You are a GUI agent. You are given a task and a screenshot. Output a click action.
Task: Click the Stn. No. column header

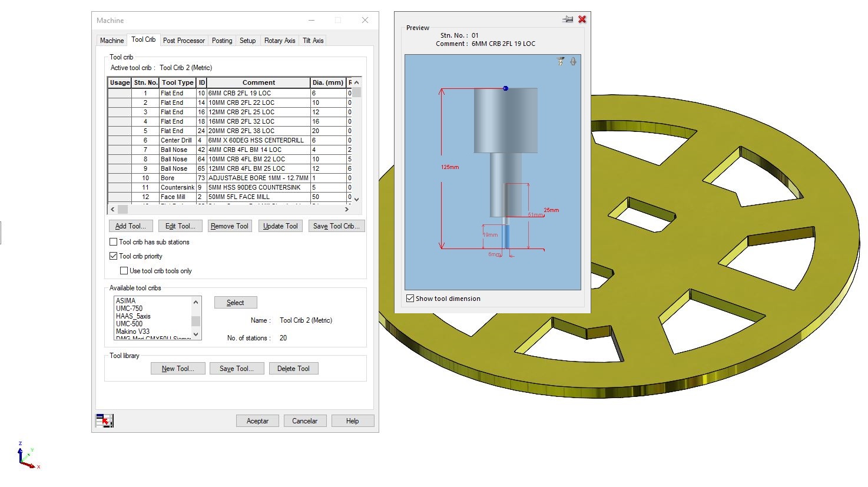point(145,83)
